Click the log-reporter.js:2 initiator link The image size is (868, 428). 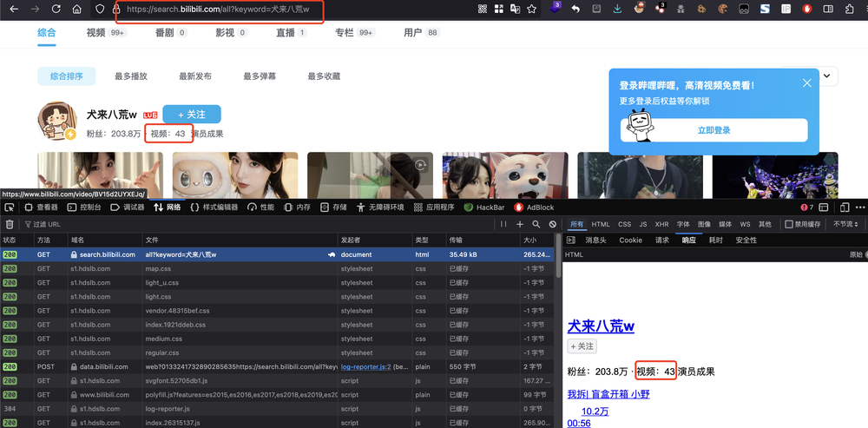[x=366, y=366]
